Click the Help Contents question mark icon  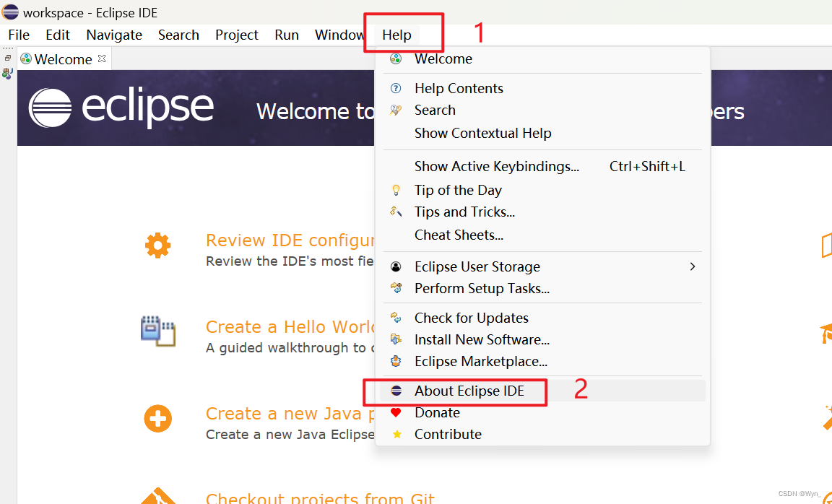[x=396, y=88]
